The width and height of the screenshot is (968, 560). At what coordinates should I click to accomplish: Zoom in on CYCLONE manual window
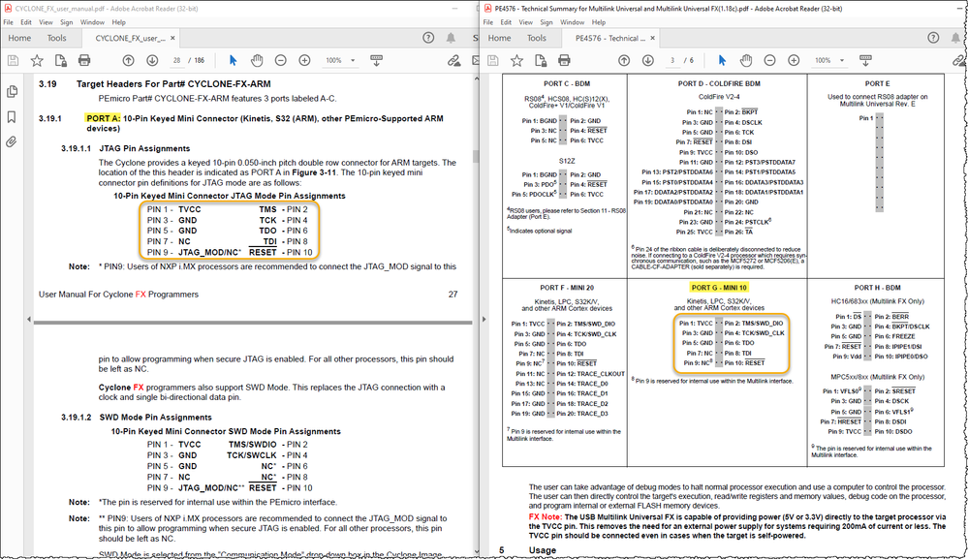(x=304, y=60)
